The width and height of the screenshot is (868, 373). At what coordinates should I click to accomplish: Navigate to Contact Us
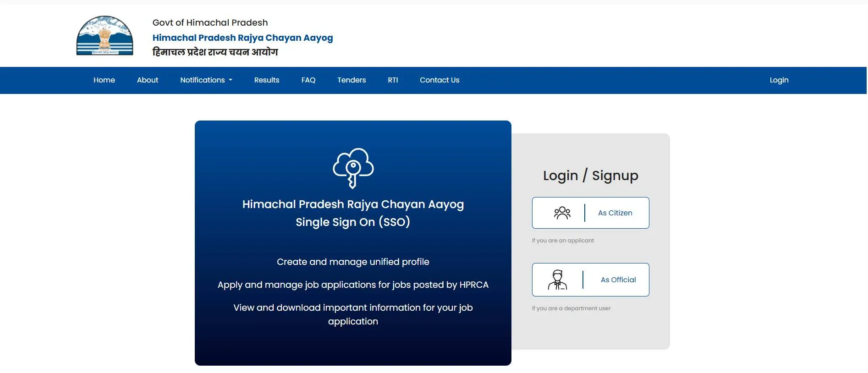[439, 80]
